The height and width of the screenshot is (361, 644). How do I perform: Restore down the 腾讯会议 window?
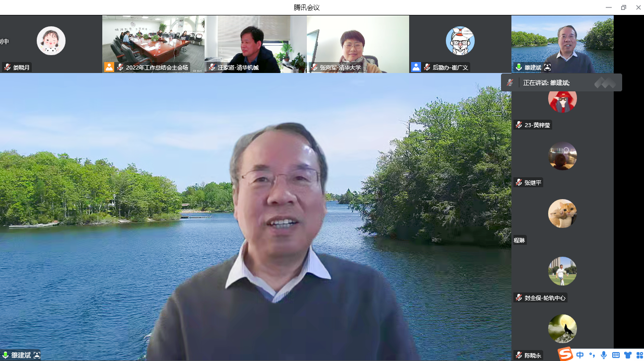pyautogui.click(x=624, y=7)
